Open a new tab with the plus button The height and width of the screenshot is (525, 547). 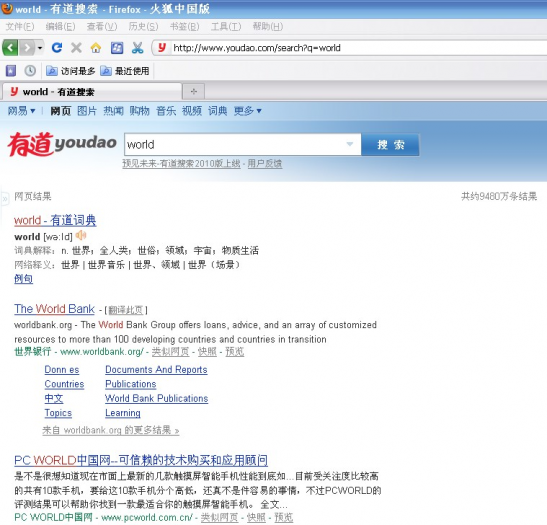[x=194, y=92]
